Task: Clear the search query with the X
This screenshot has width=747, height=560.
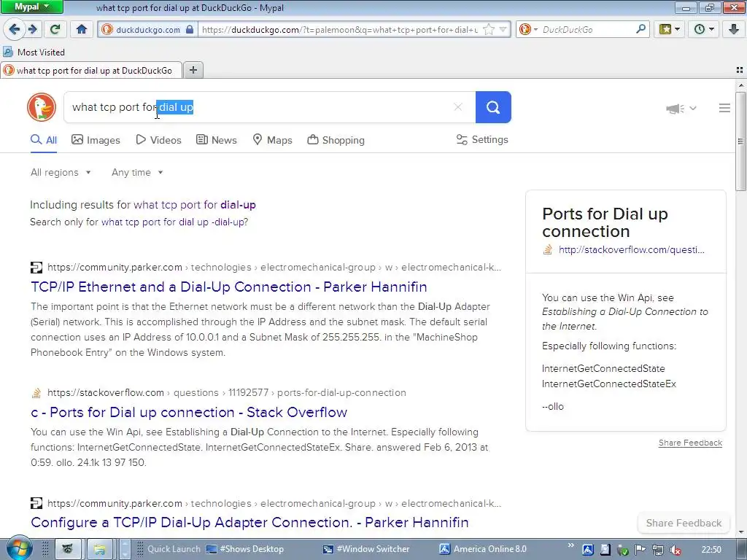Action: 458,107
